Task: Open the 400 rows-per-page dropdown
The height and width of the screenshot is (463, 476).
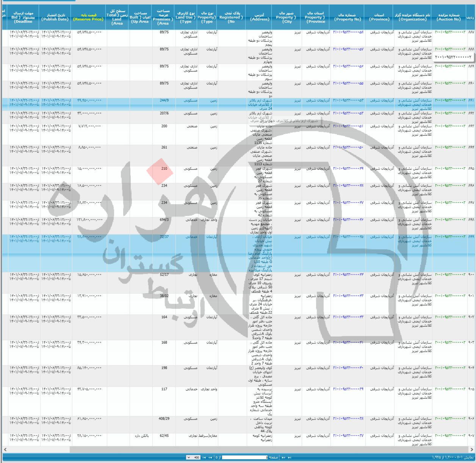Action: (x=193, y=457)
